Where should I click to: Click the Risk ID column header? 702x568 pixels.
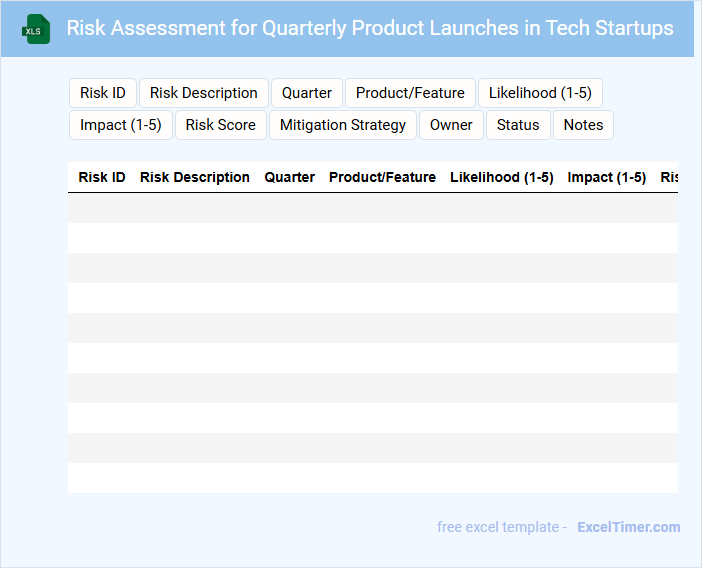pos(102,177)
